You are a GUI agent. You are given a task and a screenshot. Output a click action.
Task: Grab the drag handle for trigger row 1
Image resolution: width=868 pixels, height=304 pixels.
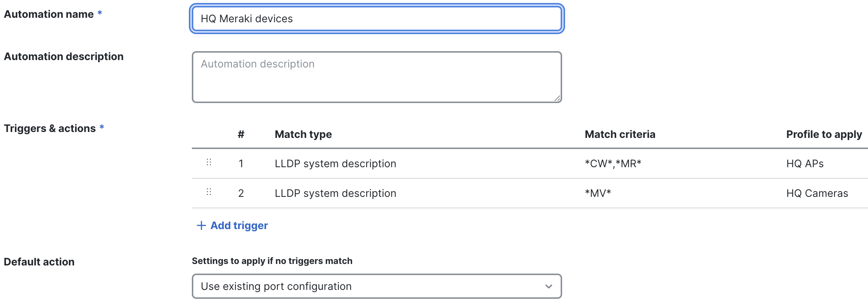209,162
